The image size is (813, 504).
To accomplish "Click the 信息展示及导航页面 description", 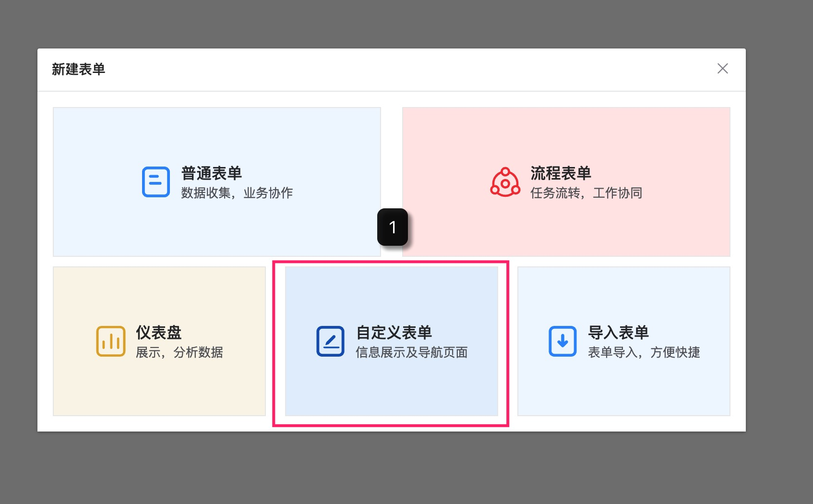I will (x=412, y=352).
